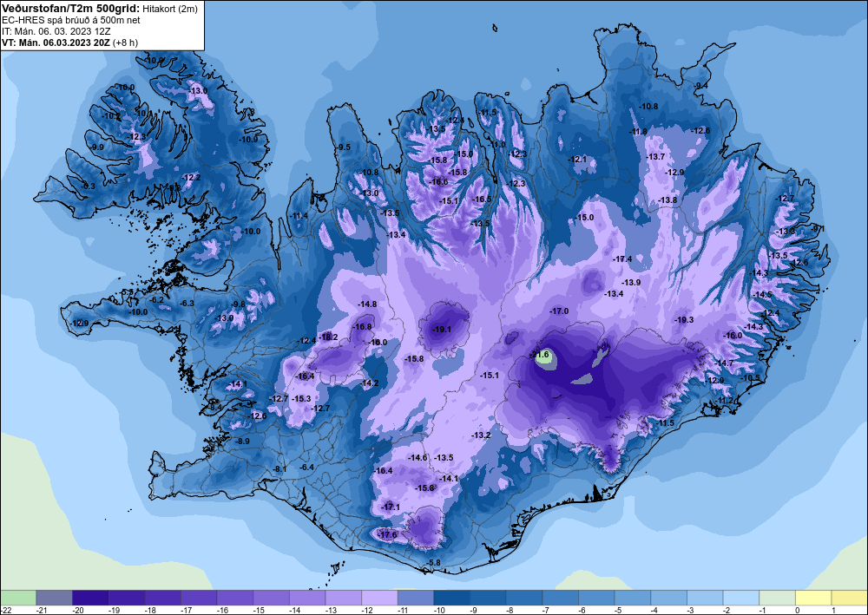The image size is (868, 615).
Task: Click the -10.2 temperature value in the Westfjords
Action: coord(111,116)
